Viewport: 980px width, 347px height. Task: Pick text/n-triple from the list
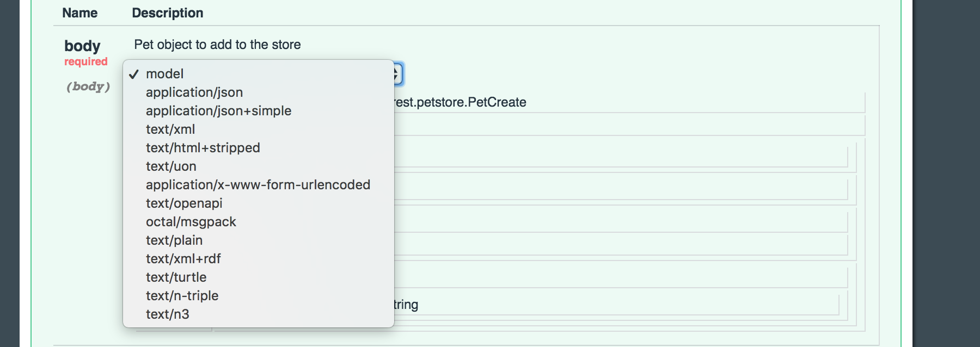[182, 296]
